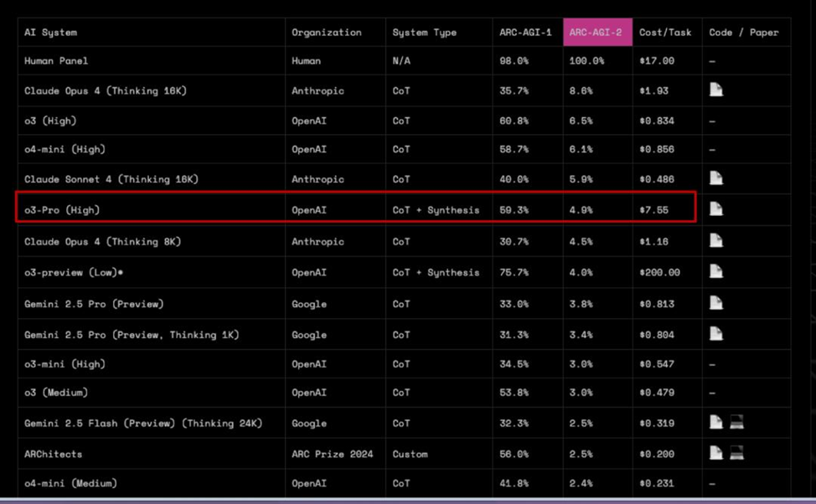Open paper icon for Claude Opus 4 (Thinking 8K)
The width and height of the screenshot is (816, 504).
(x=716, y=241)
